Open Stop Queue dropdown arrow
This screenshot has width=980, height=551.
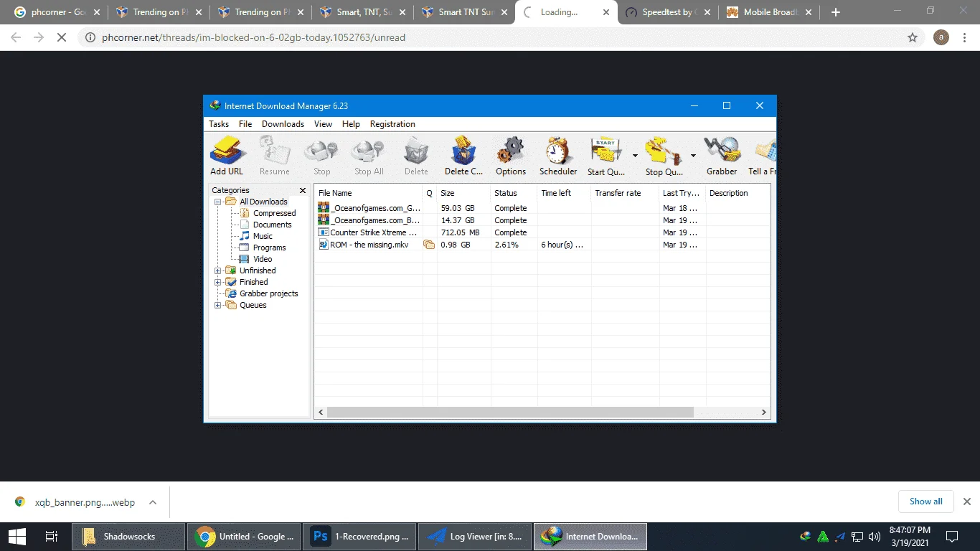pos(693,155)
